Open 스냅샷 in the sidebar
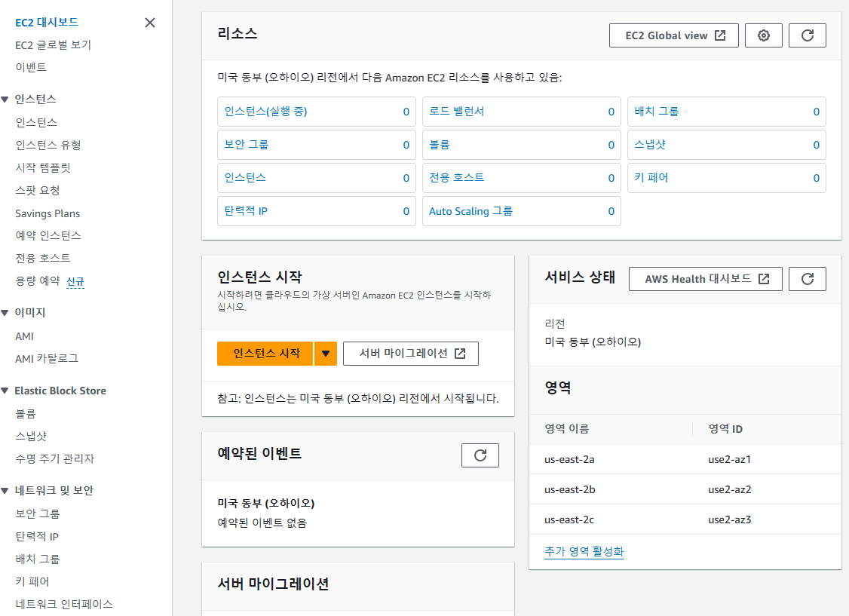 pos(31,437)
